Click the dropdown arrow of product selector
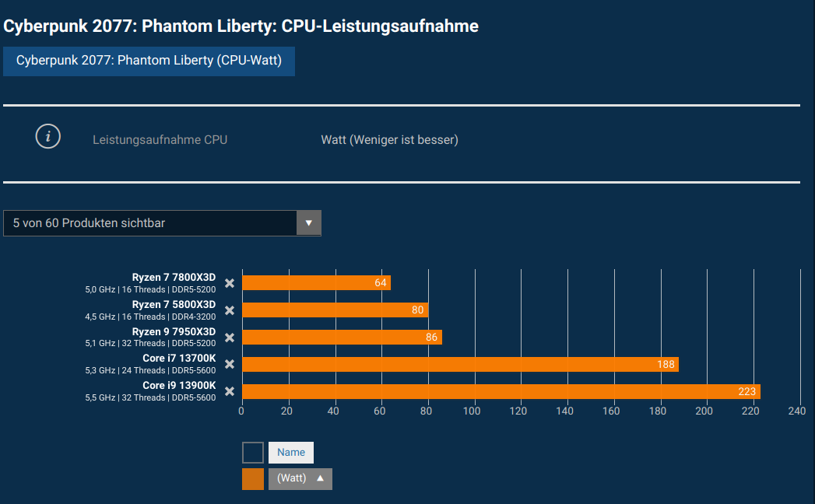 (x=309, y=223)
